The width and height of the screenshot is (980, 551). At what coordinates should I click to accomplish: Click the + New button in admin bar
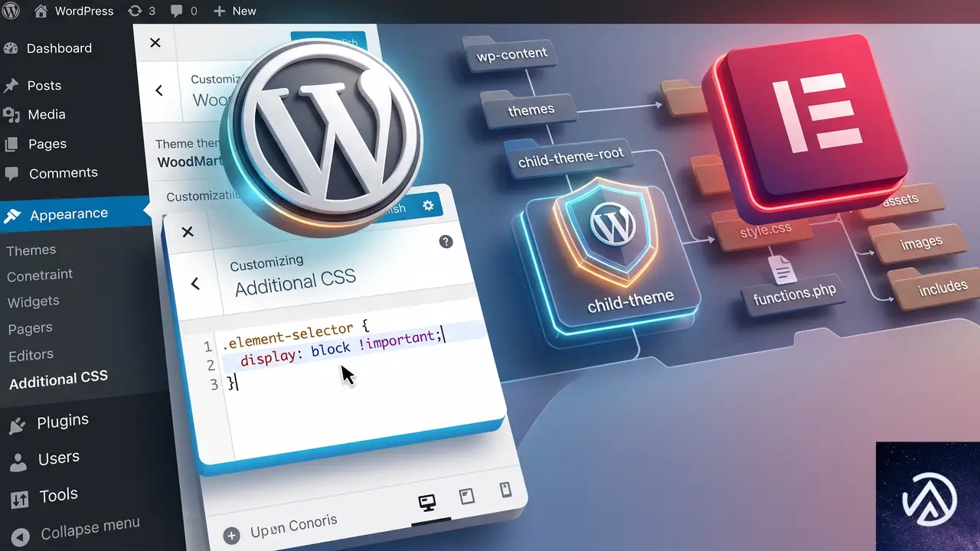(234, 11)
